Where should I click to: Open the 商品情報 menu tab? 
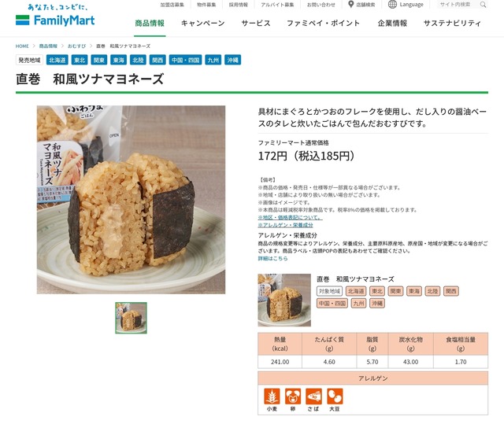tap(150, 23)
